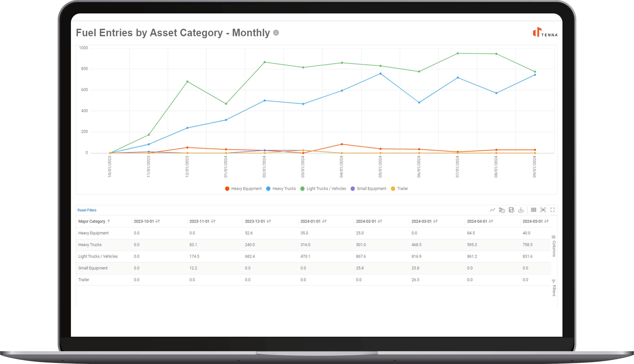Screen dimensions: 634x364
Task: Click sort arrows beside 2024-04-01 column
Action: pyautogui.click(x=491, y=221)
